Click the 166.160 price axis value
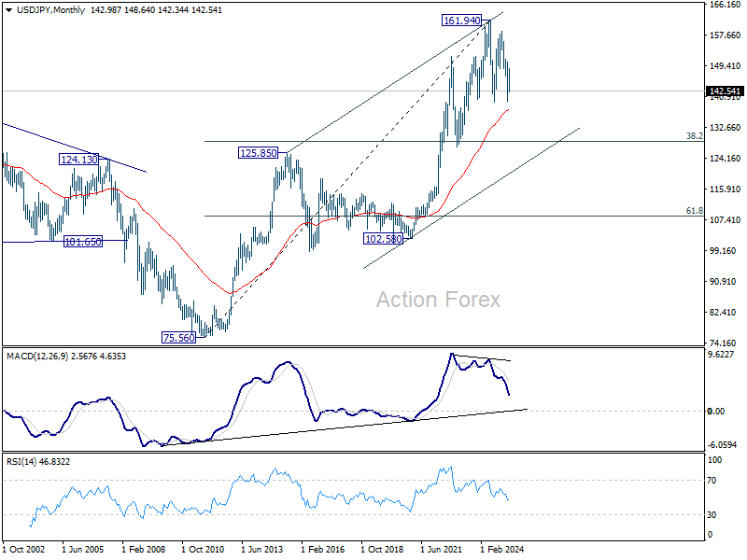This screenshot has height=560, width=747. 725,5
